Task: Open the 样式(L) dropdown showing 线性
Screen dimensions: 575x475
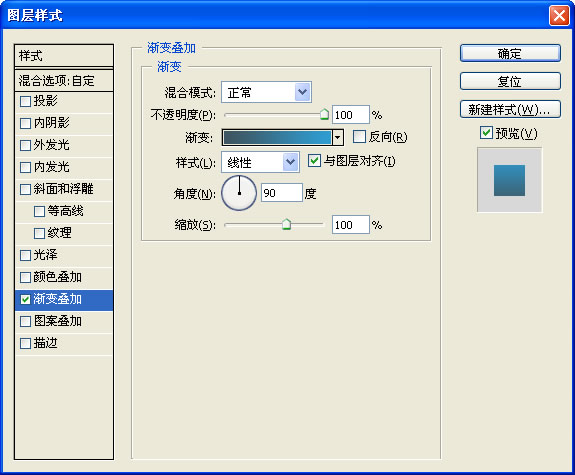Action: [x=260, y=162]
